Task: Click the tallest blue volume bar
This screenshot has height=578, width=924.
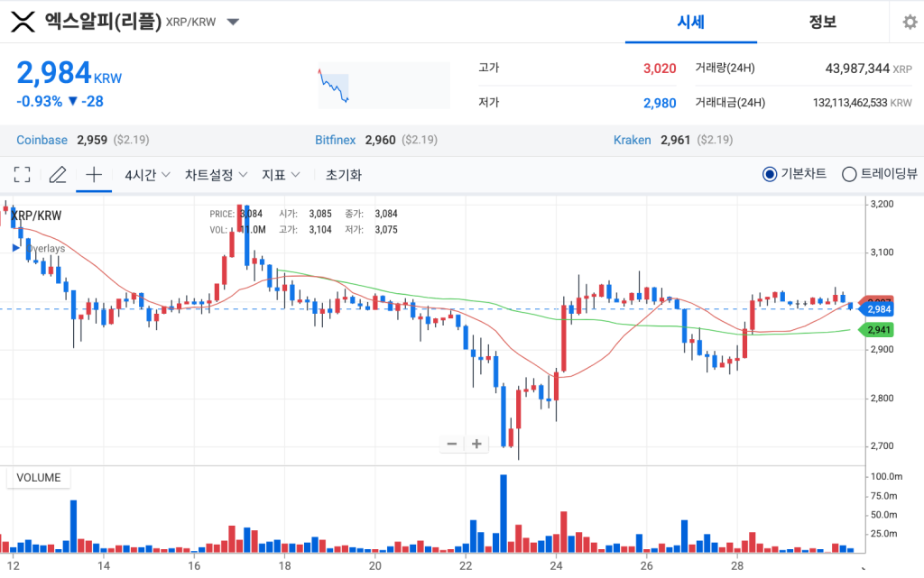Action: (504, 513)
